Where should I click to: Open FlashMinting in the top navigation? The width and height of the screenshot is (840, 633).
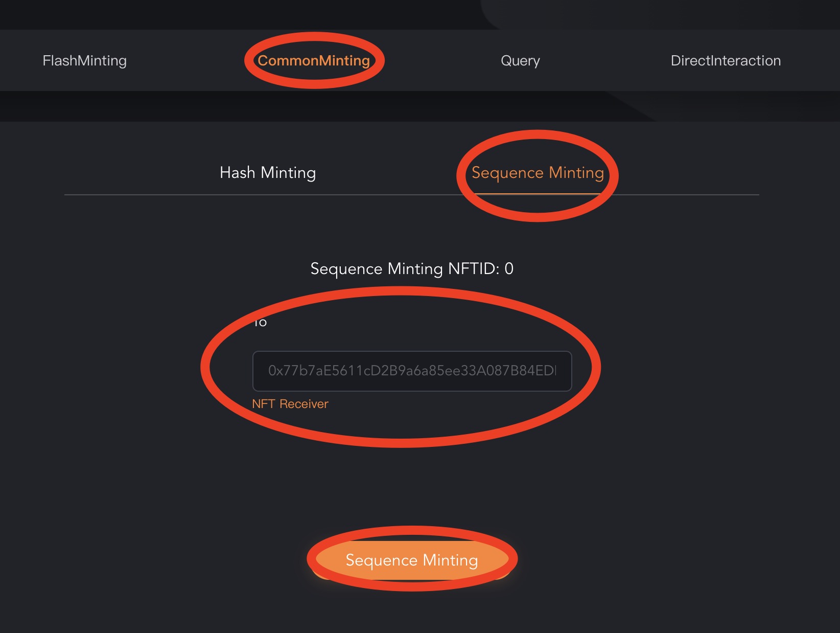pos(84,61)
